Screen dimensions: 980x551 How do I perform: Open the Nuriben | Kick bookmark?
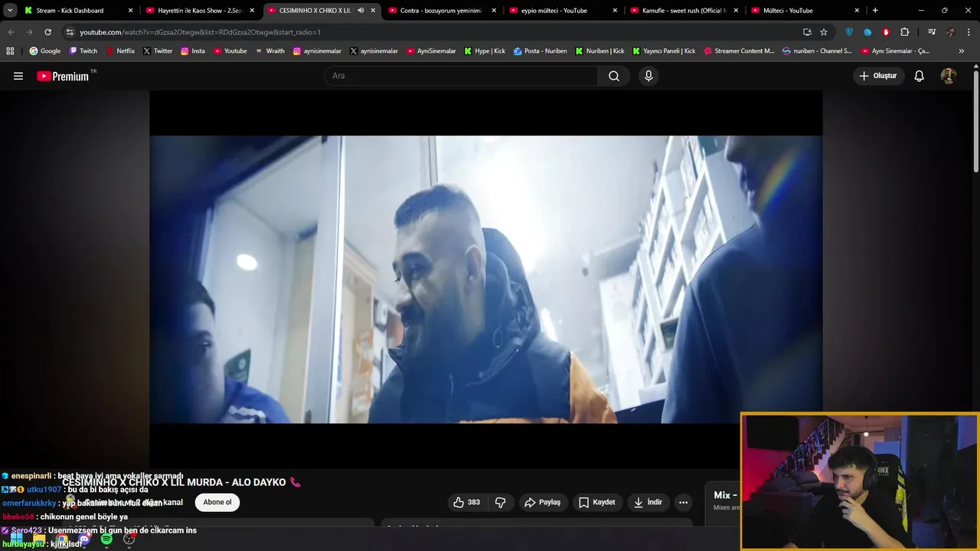click(x=599, y=51)
